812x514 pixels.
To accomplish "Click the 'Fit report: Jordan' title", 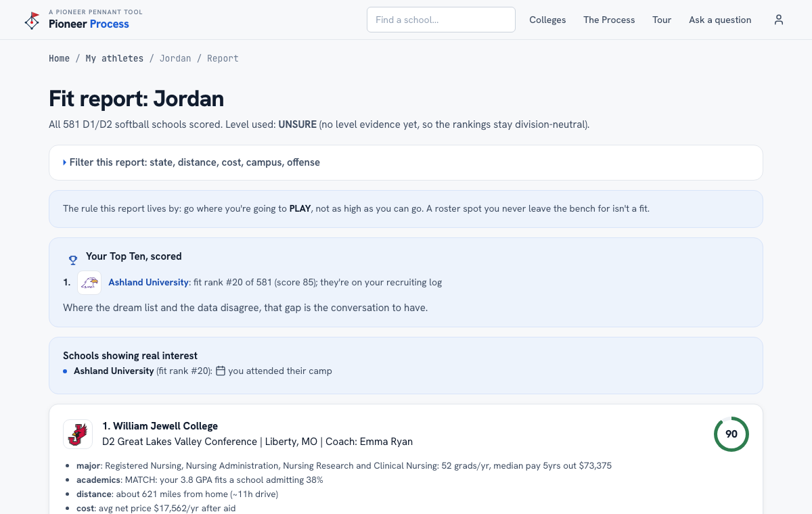I will pyautogui.click(x=136, y=99).
